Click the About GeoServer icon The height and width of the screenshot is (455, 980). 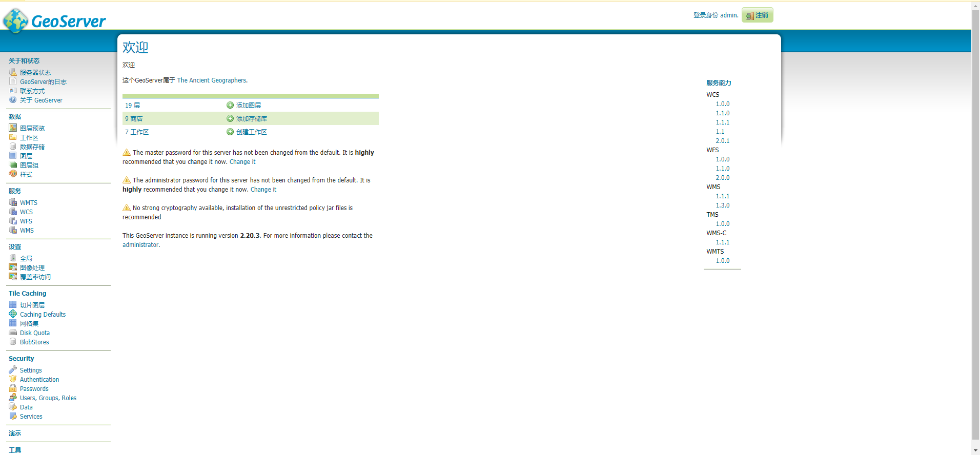coord(13,100)
